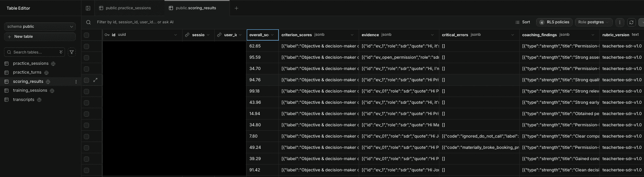Screen dimensions: 644x177
Task: Open the user_id column header menu
Action: pyautogui.click(x=240, y=35)
